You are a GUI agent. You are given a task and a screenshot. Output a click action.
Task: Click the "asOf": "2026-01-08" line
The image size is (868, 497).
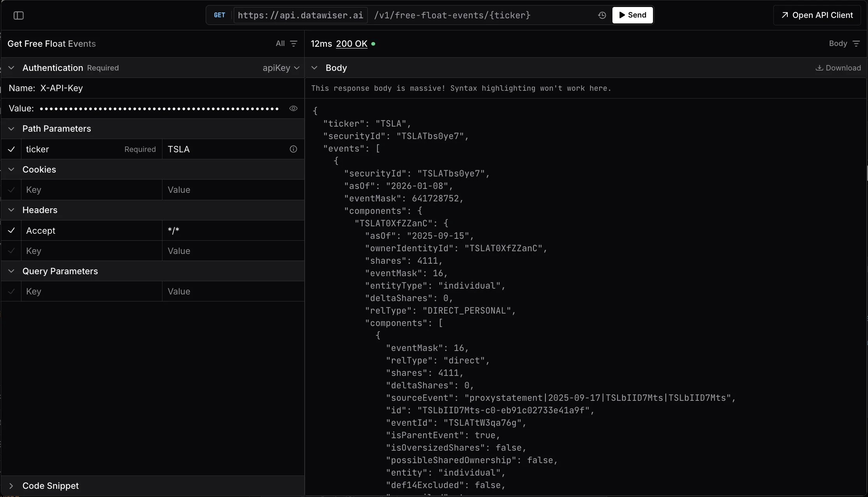pyautogui.click(x=399, y=186)
